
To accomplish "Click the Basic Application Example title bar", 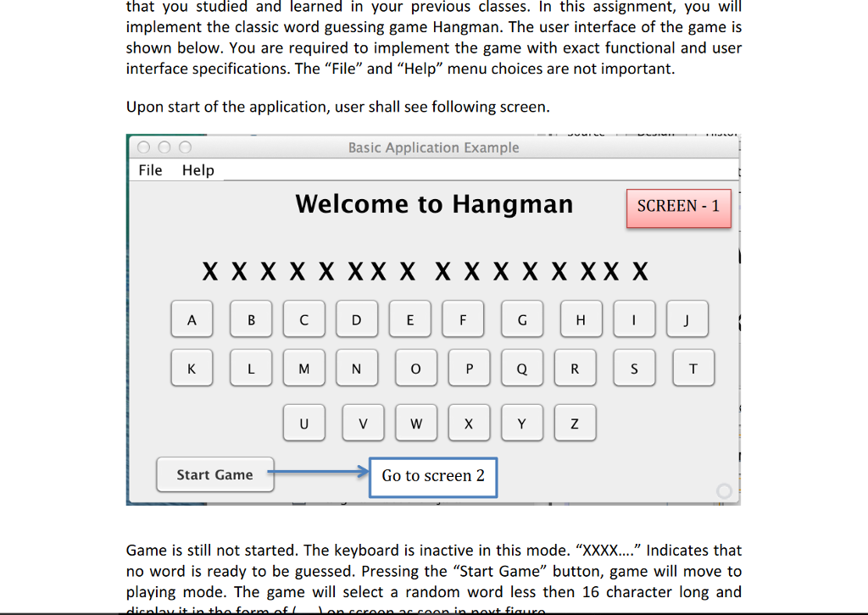I will point(434,147).
